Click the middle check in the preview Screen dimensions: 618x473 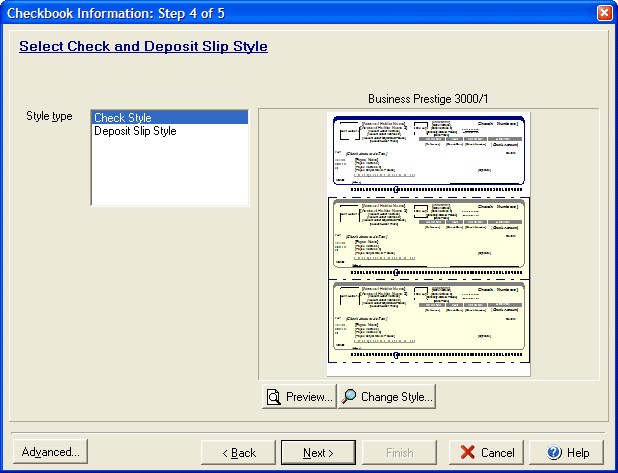coord(428,236)
